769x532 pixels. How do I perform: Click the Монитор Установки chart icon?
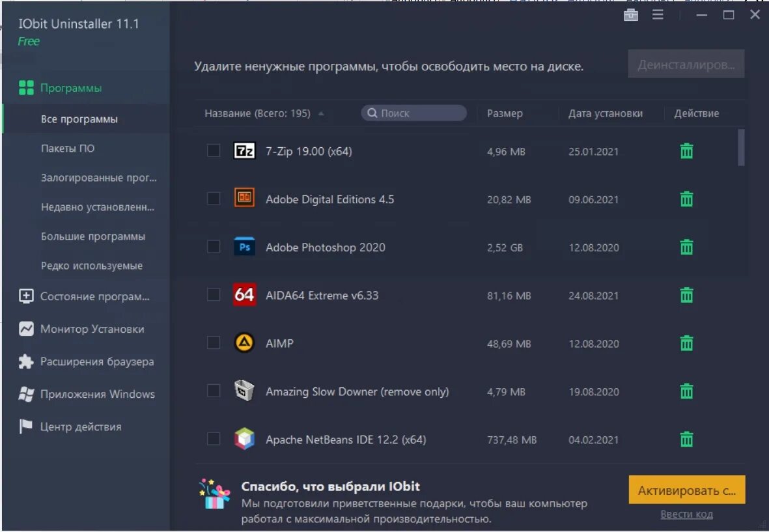point(26,329)
